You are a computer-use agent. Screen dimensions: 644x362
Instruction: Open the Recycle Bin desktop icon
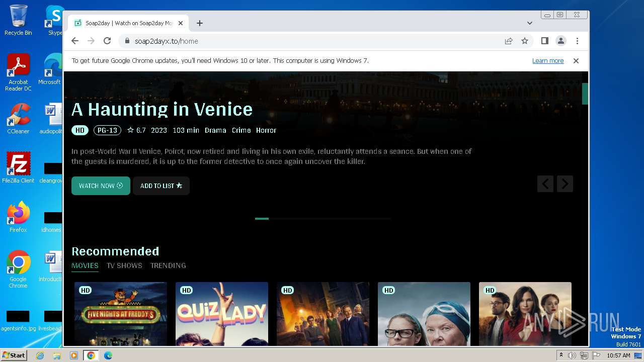(x=18, y=20)
